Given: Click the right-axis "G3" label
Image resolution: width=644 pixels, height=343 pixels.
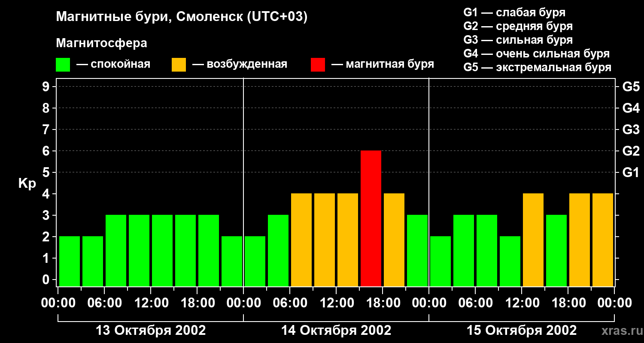Looking at the screenshot, I should 631,129.
